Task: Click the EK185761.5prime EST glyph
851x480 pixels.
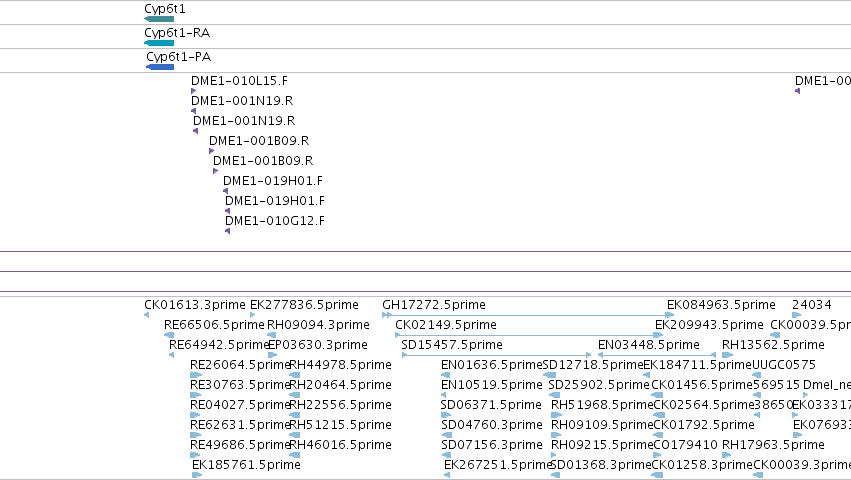Action: pyautogui.click(x=197, y=475)
